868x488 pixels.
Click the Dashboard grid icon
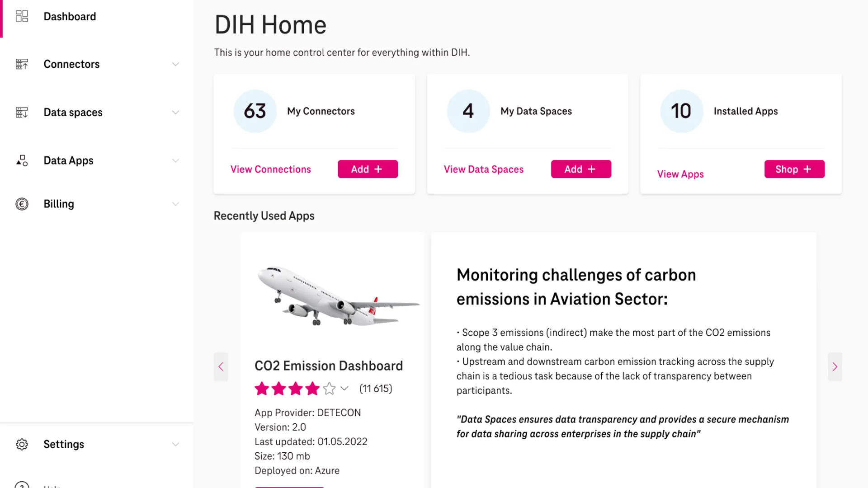click(x=22, y=16)
